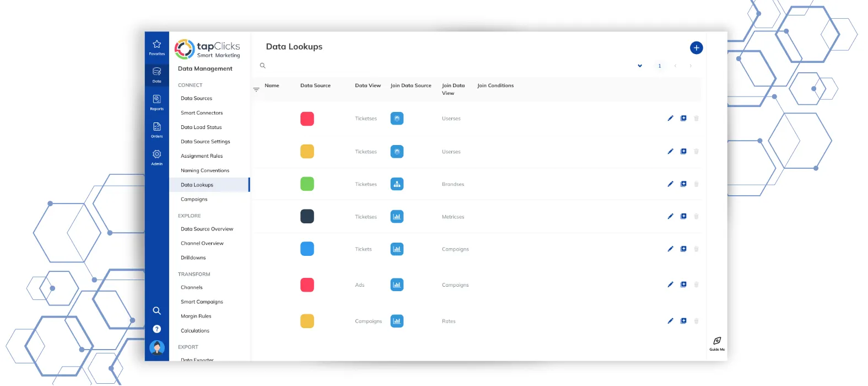
Task: Go to the previous page arrow
Action: click(675, 66)
